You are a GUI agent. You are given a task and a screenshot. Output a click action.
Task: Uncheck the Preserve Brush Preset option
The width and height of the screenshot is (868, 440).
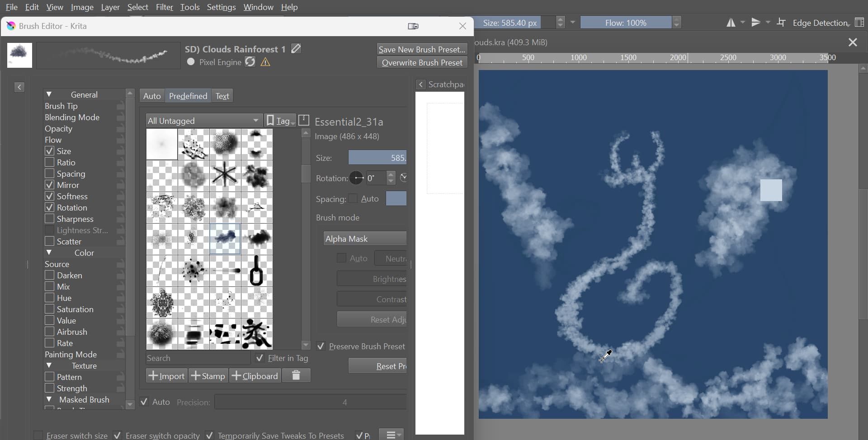[x=321, y=346]
